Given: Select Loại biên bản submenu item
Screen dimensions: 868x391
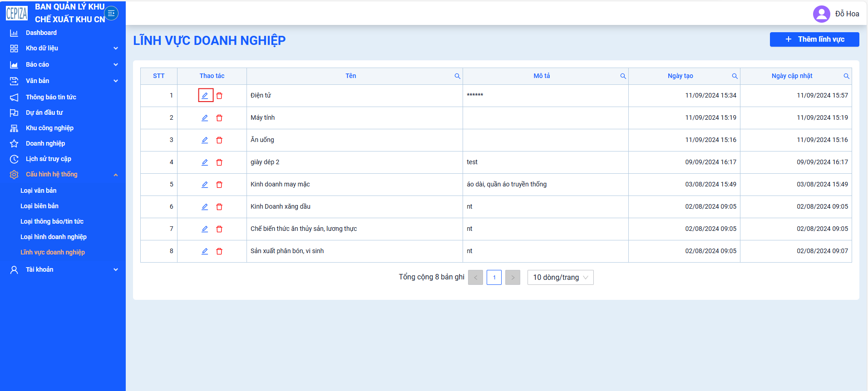Looking at the screenshot, I should point(39,206).
